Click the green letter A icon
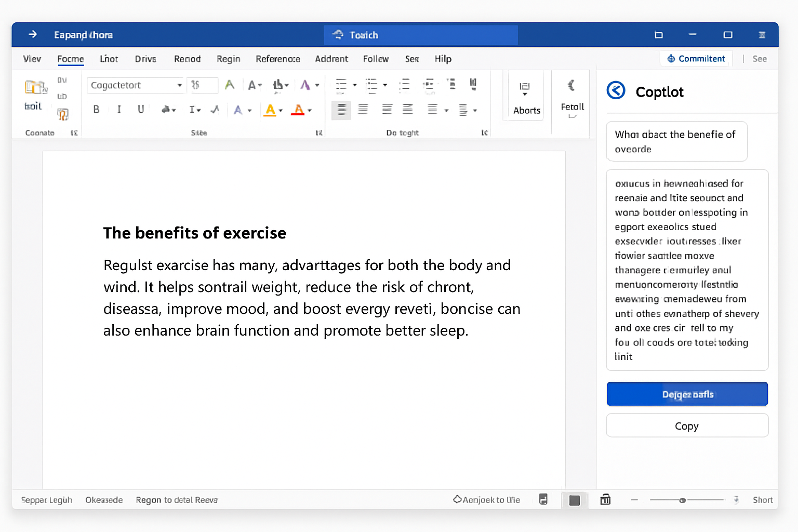Image resolution: width=798 pixels, height=532 pixels. point(230,85)
